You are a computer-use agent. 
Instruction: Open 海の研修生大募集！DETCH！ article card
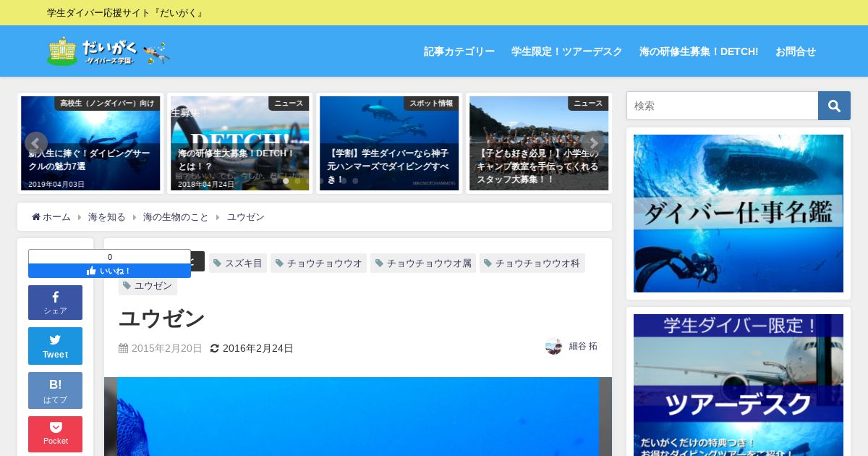(240, 143)
